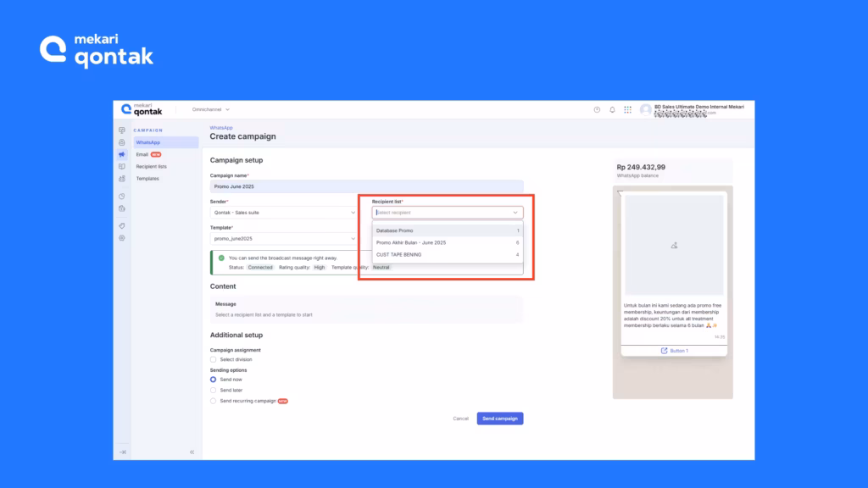Click the account name BD Sales Ultimate Demo
This screenshot has width=868, height=488.
(699, 107)
